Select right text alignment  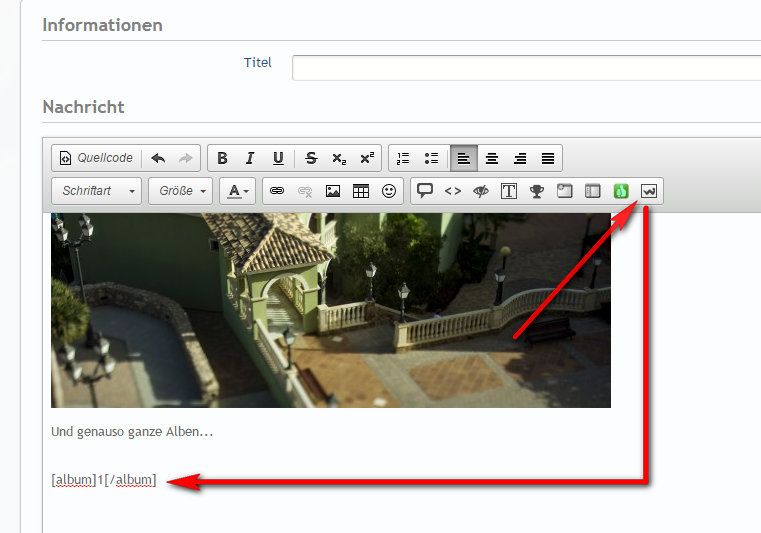[x=520, y=158]
